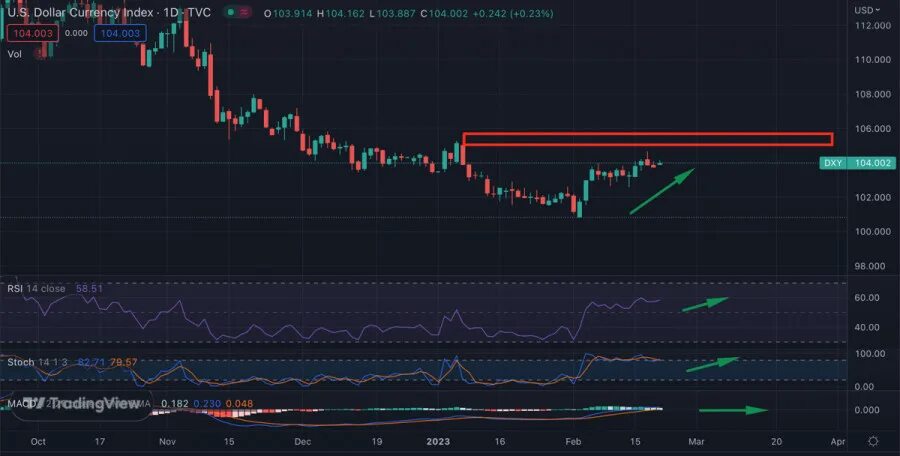Click the Nov date on time axis
900x456 pixels.
pos(167,442)
